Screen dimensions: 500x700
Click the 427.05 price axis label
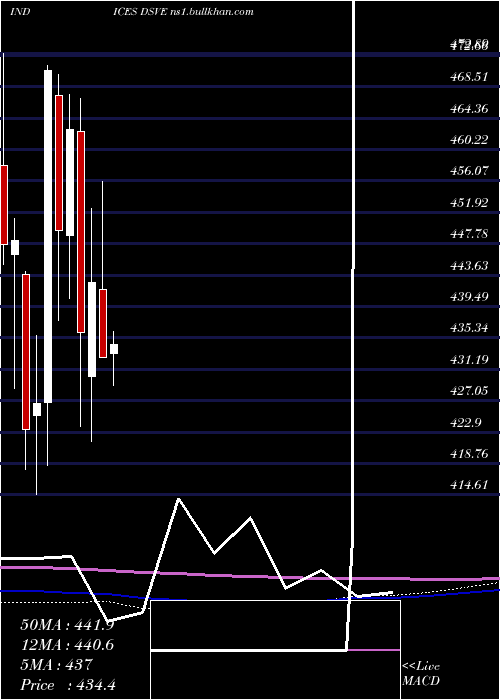click(469, 391)
